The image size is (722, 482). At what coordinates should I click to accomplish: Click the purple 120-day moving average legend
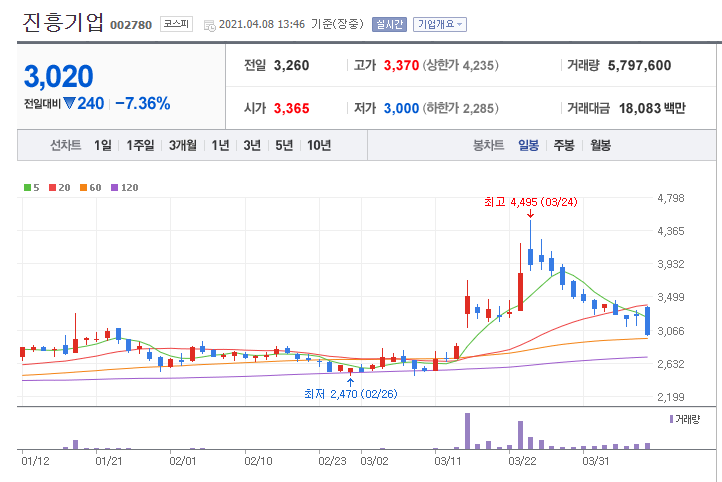(125, 187)
